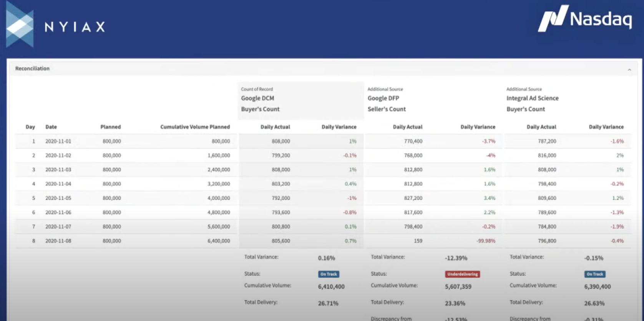Click cumulative planned value 4,000,000
Viewport: 644px width, 321px height.
(x=219, y=198)
